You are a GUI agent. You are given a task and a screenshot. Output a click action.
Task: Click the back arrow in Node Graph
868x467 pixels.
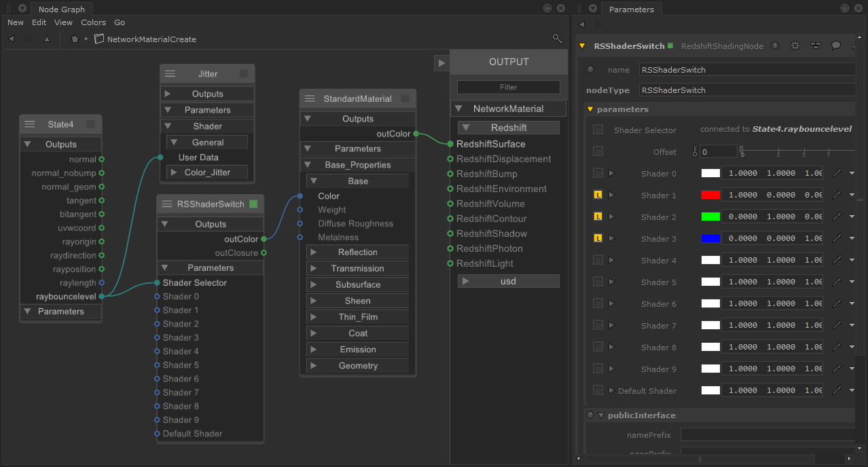click(11, 39)
